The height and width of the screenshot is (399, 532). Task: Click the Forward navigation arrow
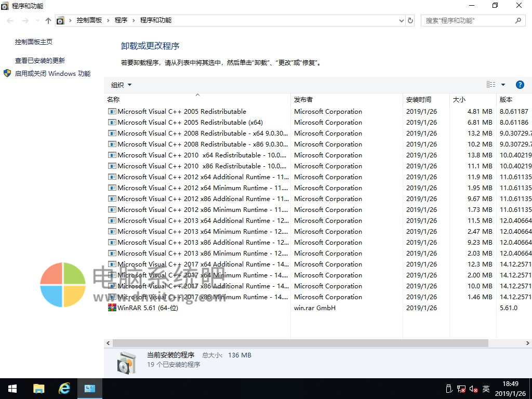pyautogui.click(x=25, y=21)
